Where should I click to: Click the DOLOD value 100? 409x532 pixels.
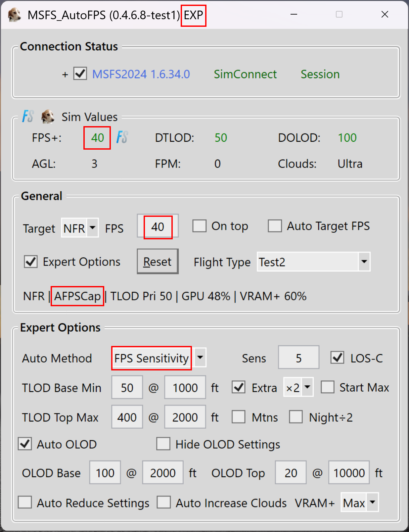pos(347,137)
